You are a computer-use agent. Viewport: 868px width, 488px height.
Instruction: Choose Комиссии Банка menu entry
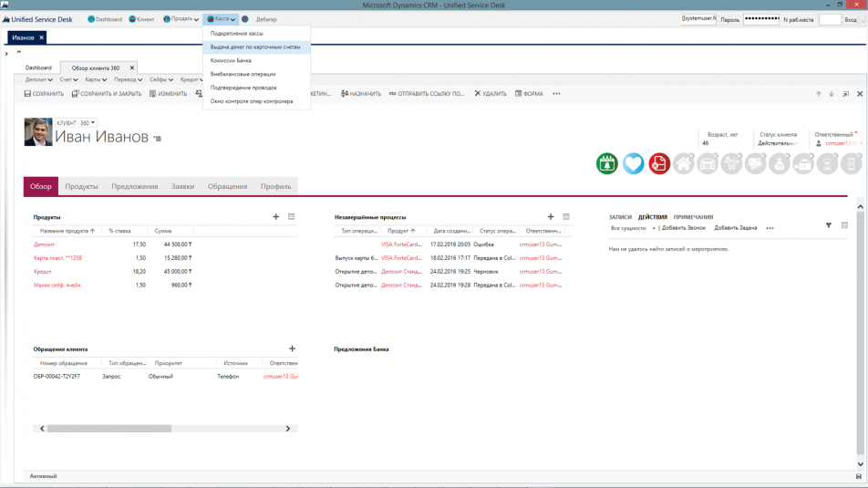click(231, 60)
